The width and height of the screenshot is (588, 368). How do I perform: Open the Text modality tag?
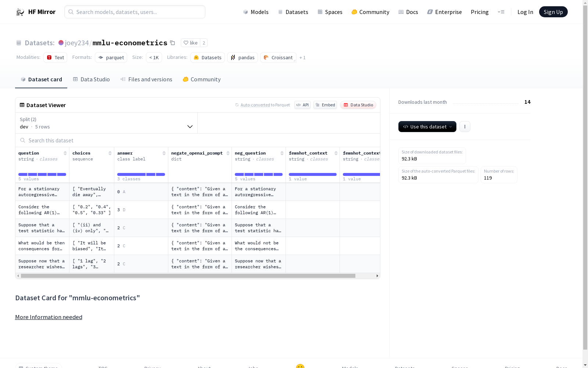[x=55, y=57]
